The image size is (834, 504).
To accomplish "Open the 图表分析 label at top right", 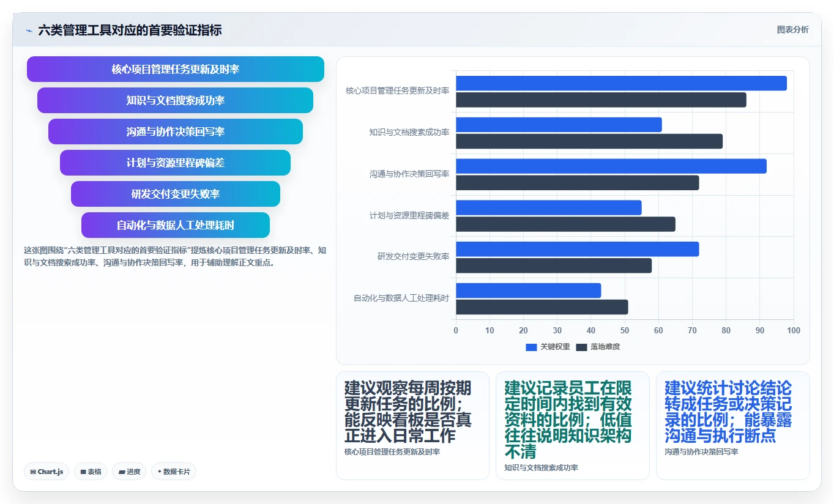I will [792, 29].
